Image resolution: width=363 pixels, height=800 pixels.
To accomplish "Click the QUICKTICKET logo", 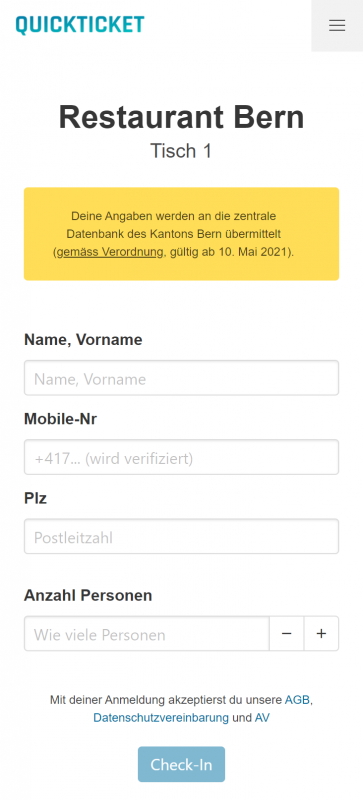I will click(80, 25).
